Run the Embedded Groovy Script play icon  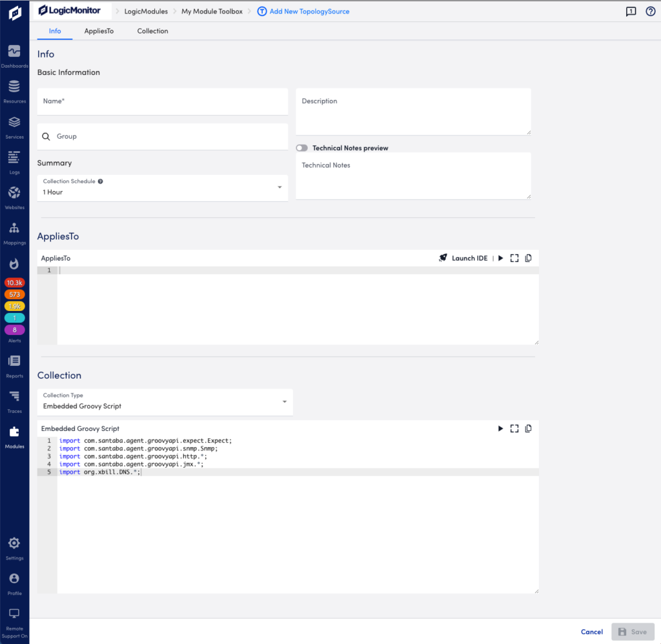pos(500,428)
